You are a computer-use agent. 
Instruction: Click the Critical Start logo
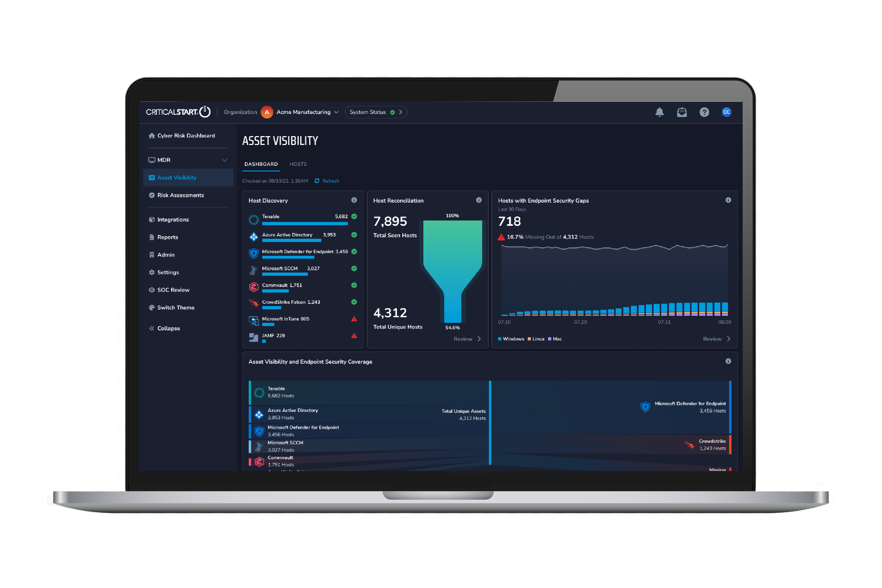[x=178, y=112]
